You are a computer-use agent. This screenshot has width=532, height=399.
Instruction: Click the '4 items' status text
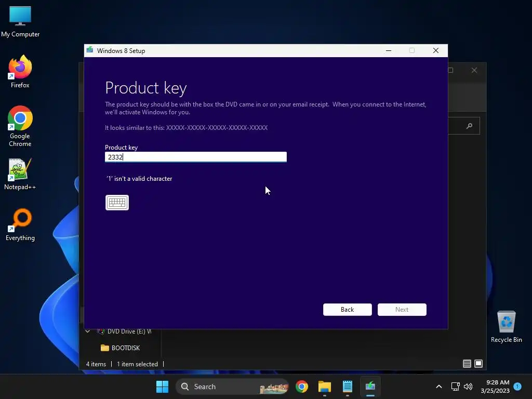tap(96, 364)
